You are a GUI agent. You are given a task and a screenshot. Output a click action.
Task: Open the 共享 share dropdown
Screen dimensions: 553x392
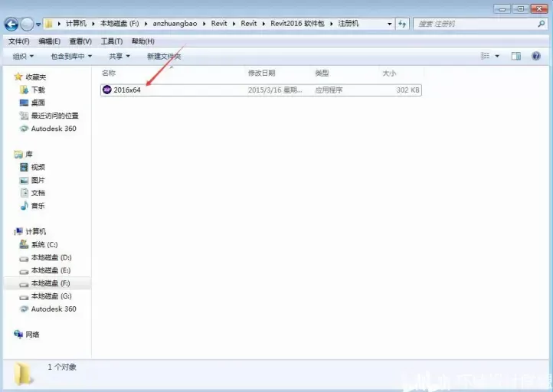pyautogui.click(x=119, y=56)
